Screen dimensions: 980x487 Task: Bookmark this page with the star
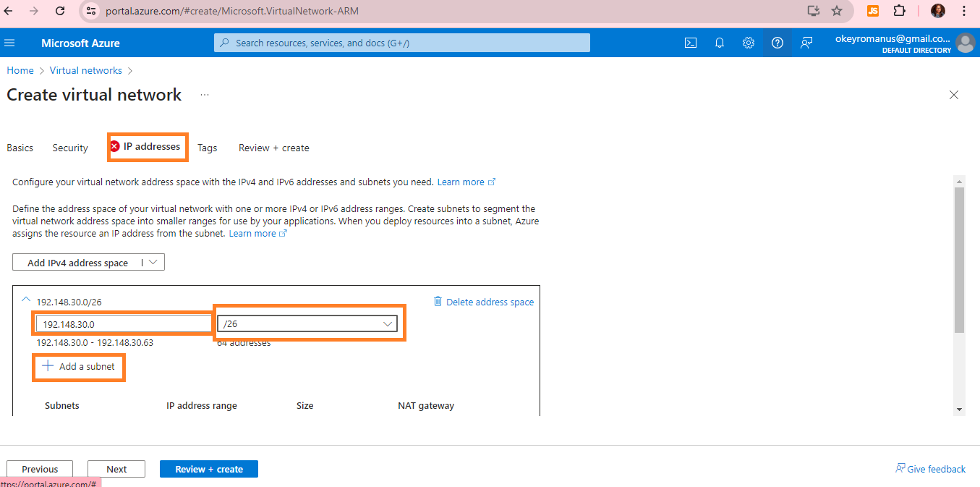tap(837, 11)
